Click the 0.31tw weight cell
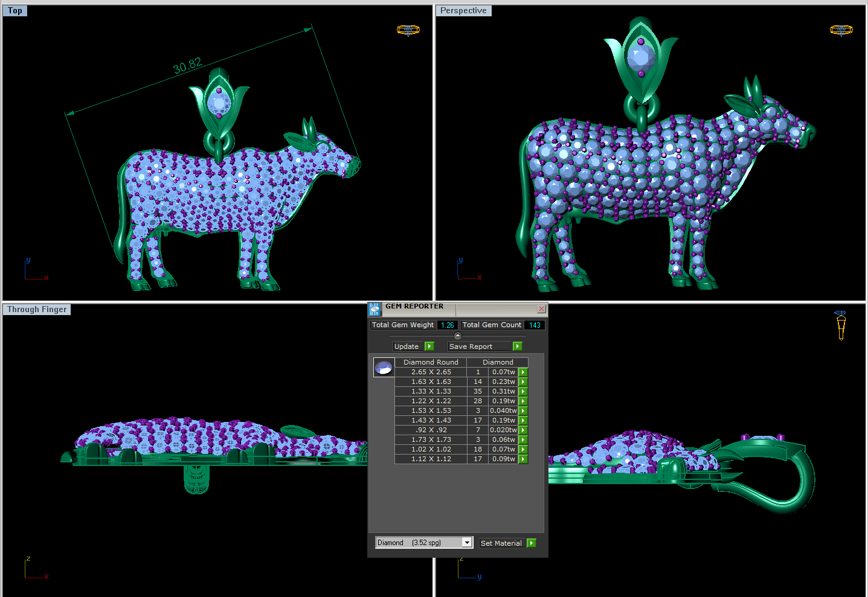This screenshot has height=597, width=868. point(503,392)
